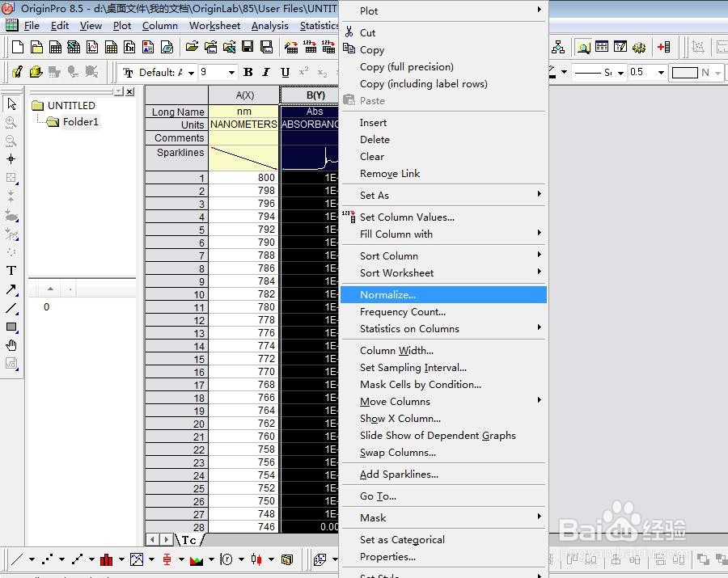The width and height of the screenshot is (728, 578).
Task: Select Column Width... menu entry
Action: point(444,351)
